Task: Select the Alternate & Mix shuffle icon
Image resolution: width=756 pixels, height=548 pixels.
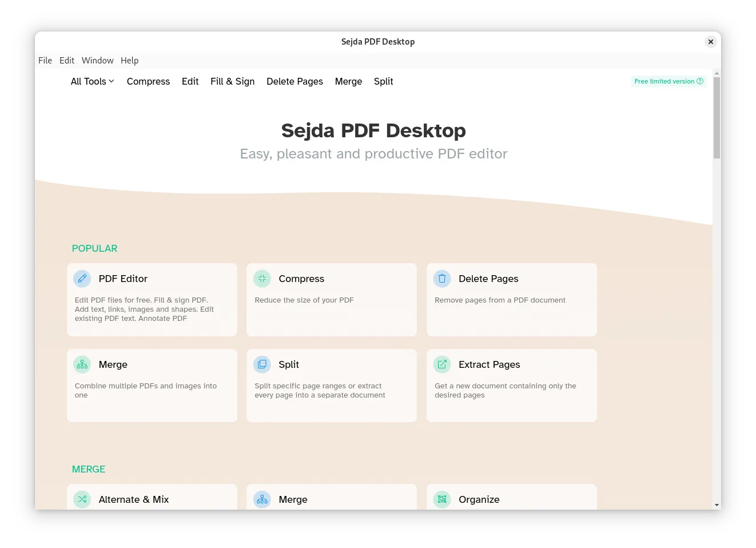Action: [x=82, y=499]
